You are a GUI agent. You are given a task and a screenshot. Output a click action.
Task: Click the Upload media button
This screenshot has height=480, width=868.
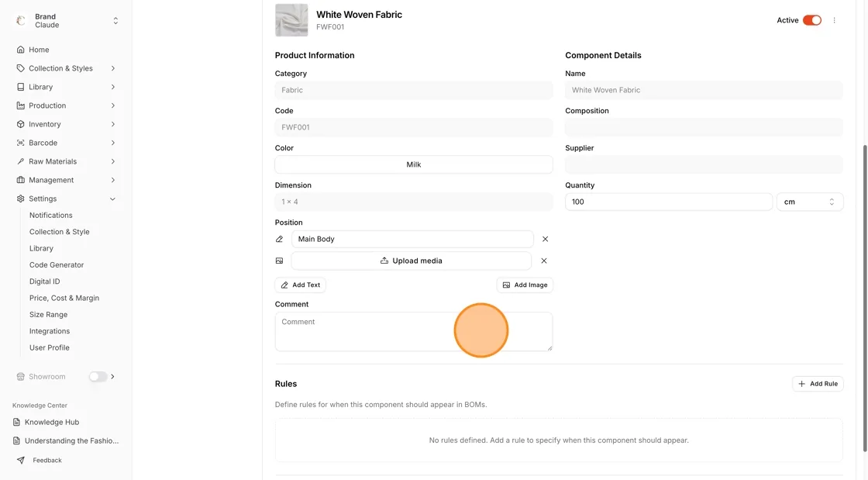pyautogui.click(x=412, y=261)
